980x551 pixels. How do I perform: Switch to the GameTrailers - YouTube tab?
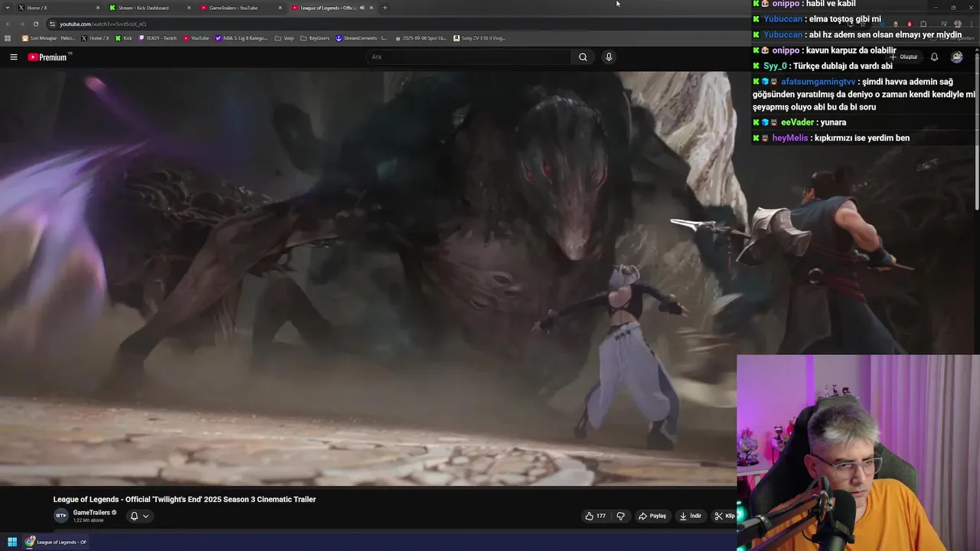(x=240, y=8)
